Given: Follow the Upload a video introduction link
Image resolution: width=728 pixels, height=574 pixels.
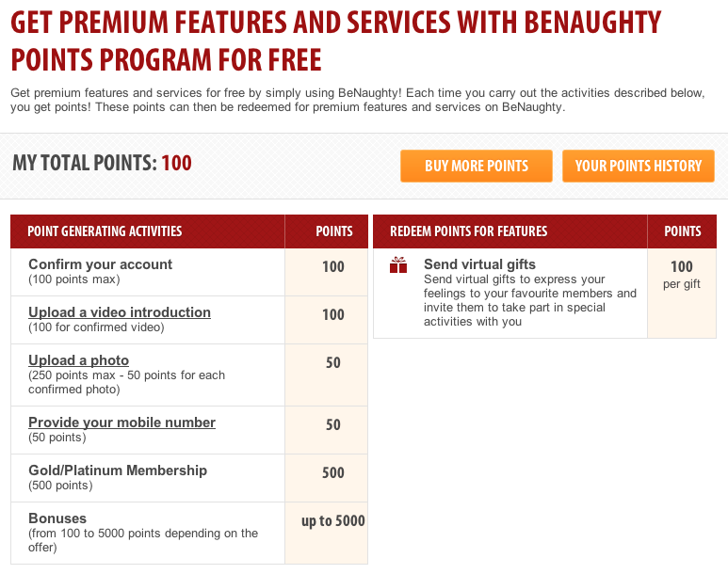Looking at the screenshot, I should (120, 312).
